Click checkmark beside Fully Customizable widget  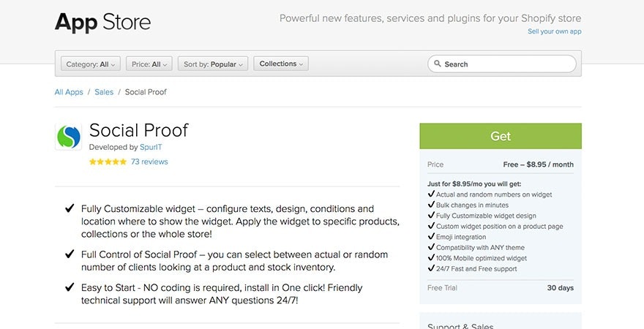pyautogui.click(x=70, y=208)
